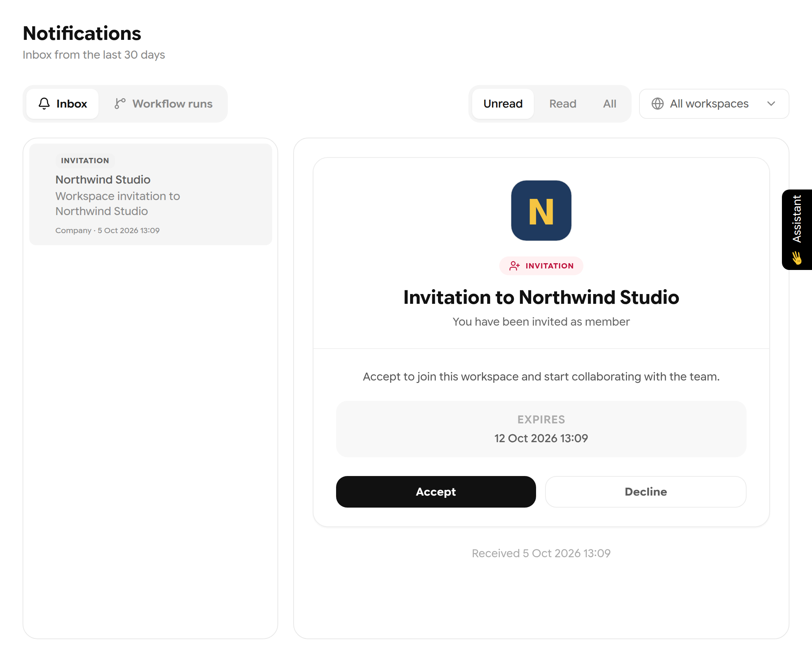Select the Inbox tab
Image resolution: width=812 pixels, height=658 pixels.
click(63, 103)
